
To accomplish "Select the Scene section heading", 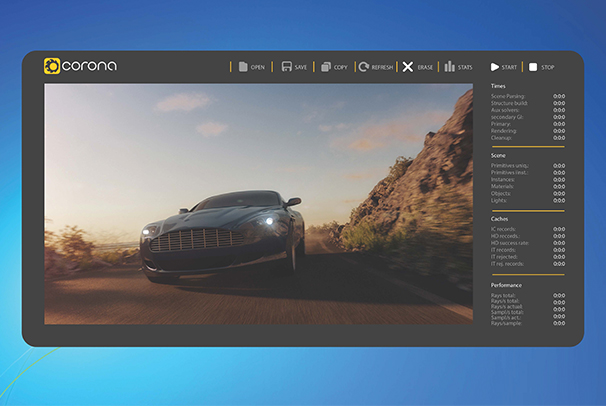I will tap(499, 156).
